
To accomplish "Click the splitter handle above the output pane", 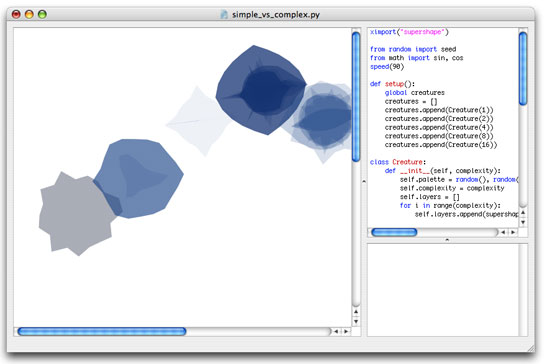I will (447, 240).
